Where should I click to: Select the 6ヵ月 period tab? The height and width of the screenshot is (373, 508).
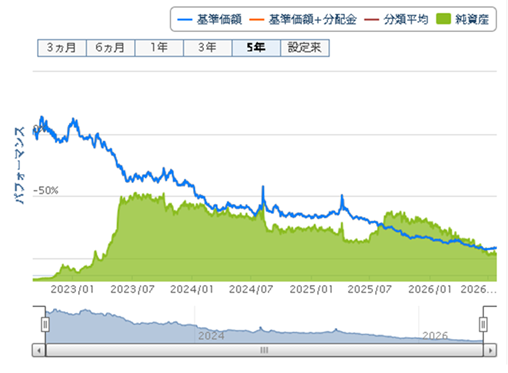[110, 48]
